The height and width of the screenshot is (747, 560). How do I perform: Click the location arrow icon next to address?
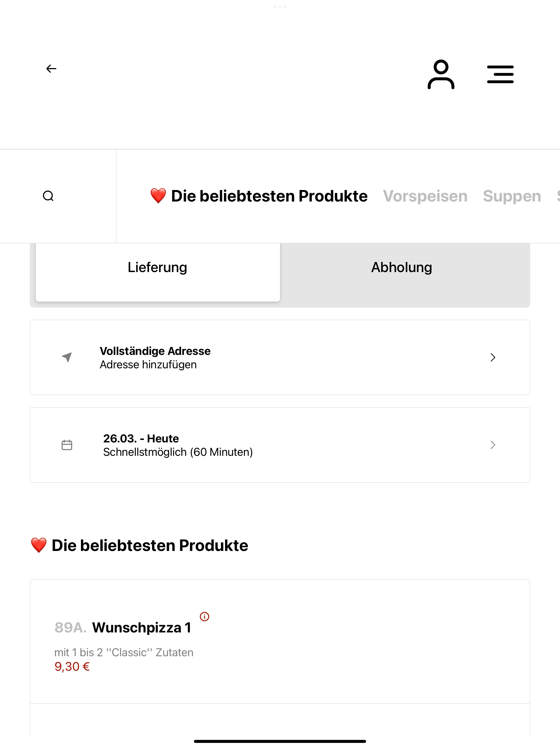click(67, 357)
